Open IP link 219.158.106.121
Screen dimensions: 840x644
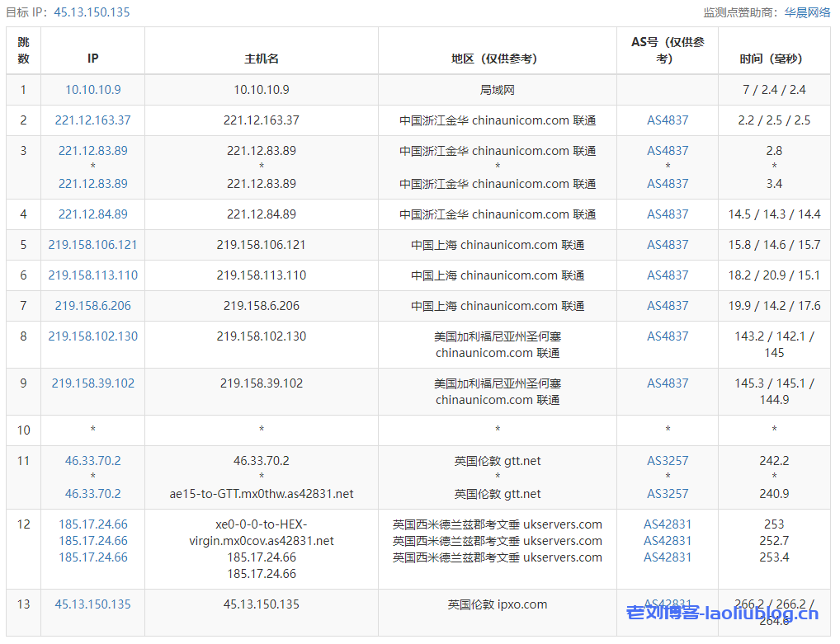tap(93, 245)
